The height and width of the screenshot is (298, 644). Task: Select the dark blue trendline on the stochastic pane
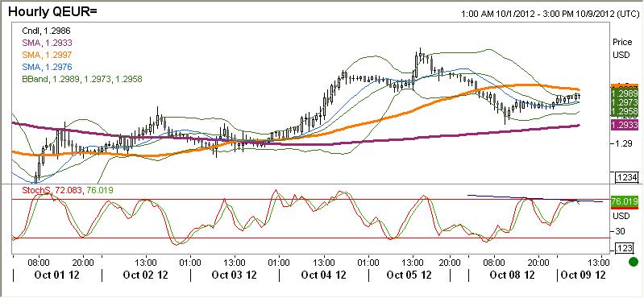[x=535, y=198]
